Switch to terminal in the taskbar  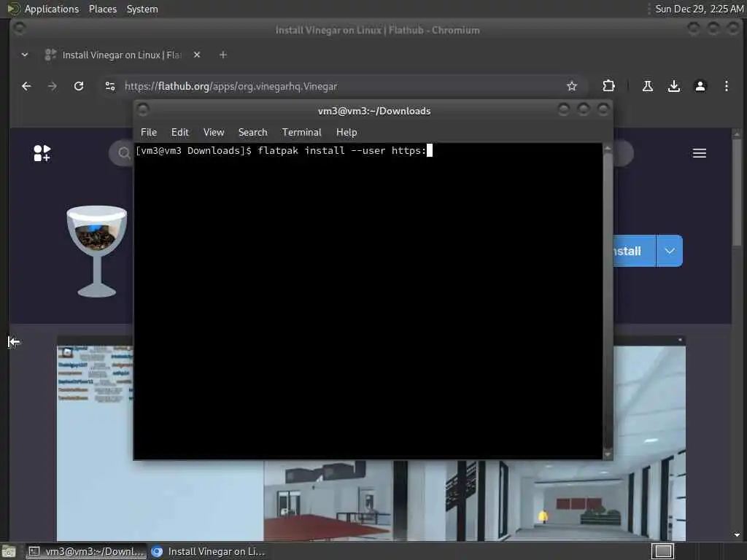(x=86, y=551)
